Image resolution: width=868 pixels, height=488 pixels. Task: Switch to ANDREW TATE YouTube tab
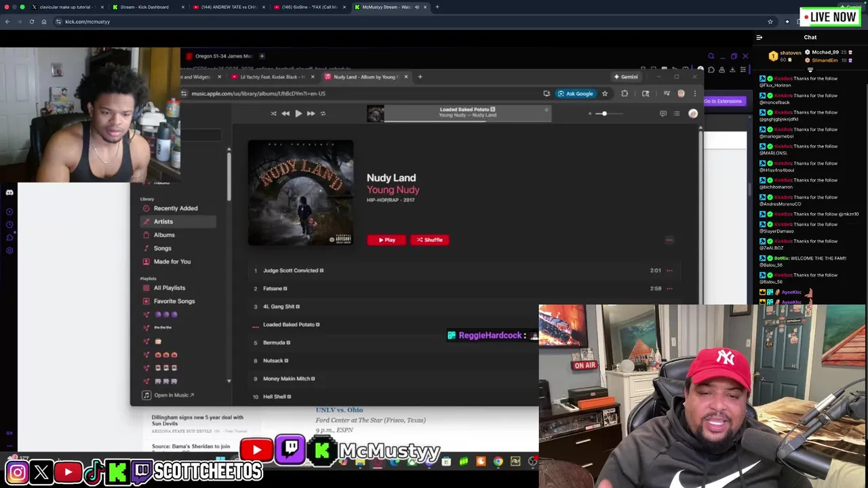(x=229, y=7)
